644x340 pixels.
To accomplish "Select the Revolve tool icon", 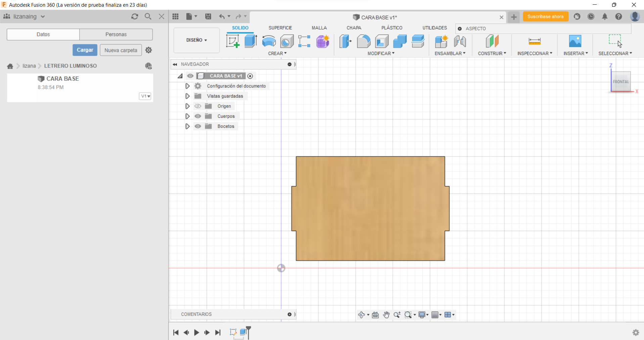I will click(269, 41).
